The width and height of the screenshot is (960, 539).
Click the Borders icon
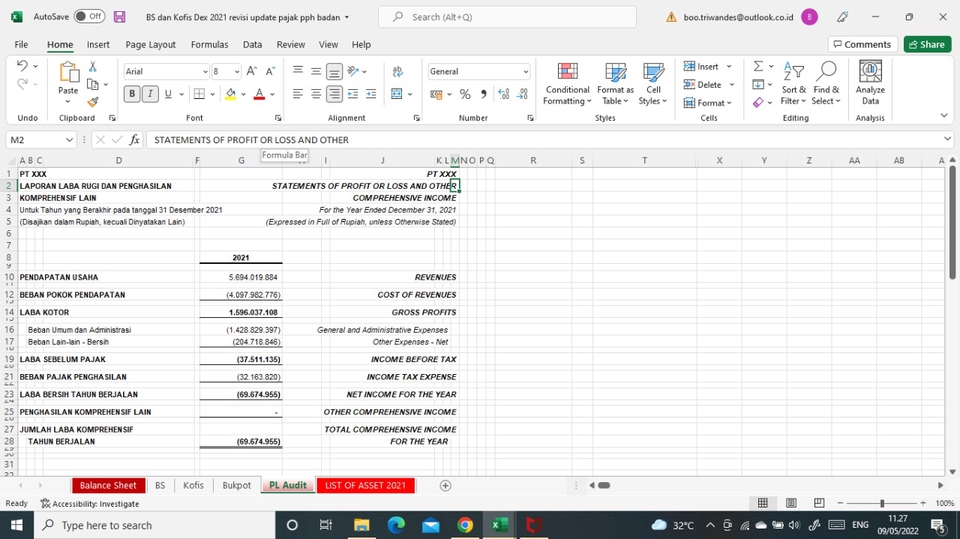point(199,94)
